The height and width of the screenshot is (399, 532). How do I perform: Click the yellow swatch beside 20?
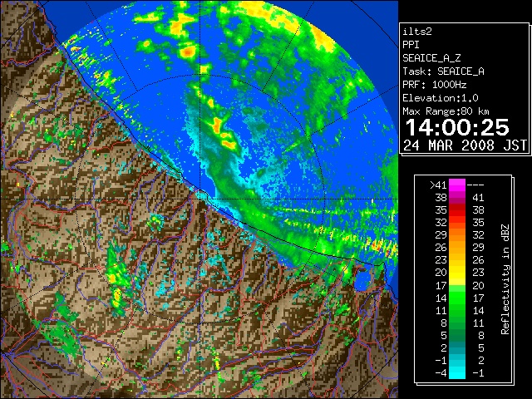tap(457, 273)
